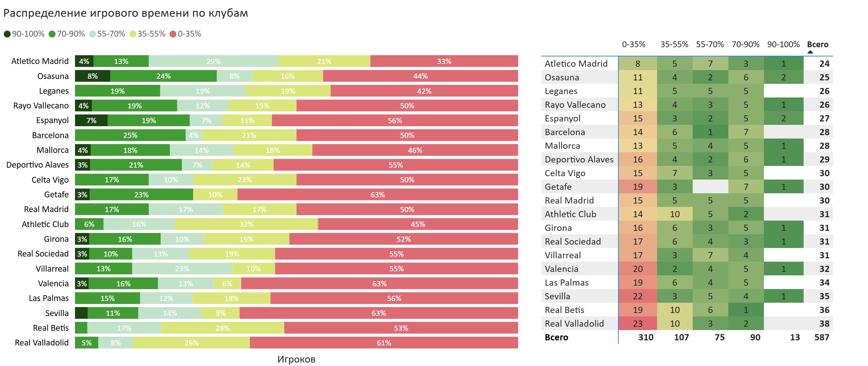This screenshot has width=868, height=366.
Task: Select the Getafe label on the chart axis
Action: (x=56, y=195)
